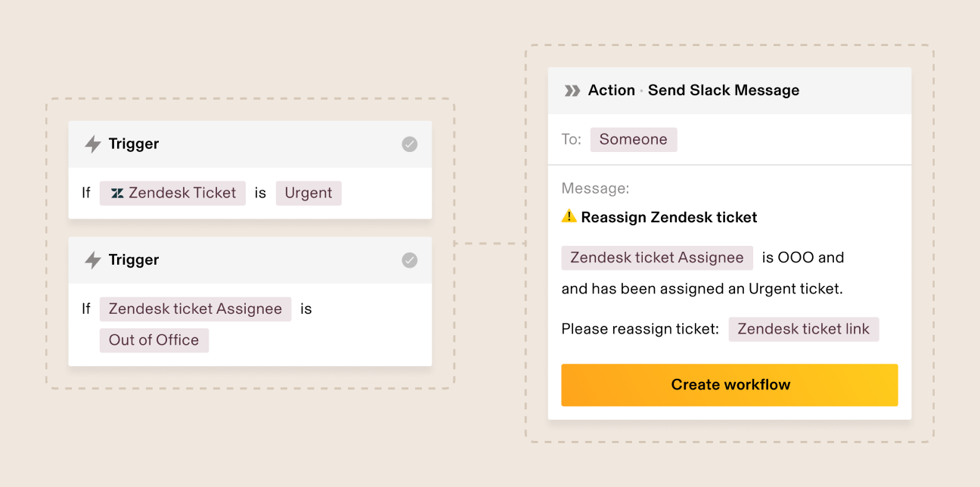Image resolution: width=980 pixels, height=487 pixels.
Task: Click the second Trigger header label
Action: click(134, 260)
